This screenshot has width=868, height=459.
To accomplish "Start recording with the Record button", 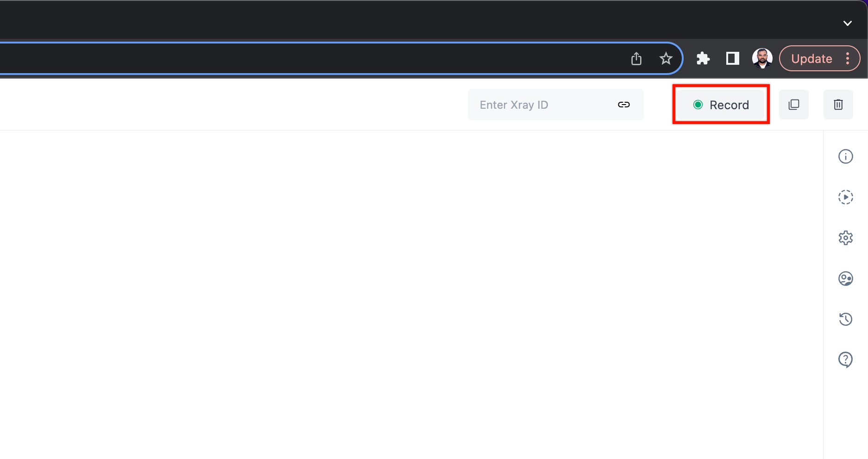I will point(721,105).
